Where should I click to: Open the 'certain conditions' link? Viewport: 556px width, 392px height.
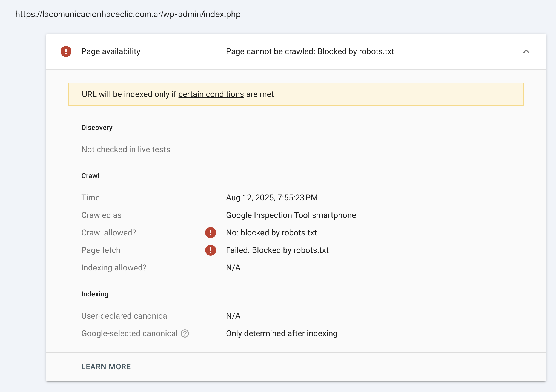coord(211,94)
